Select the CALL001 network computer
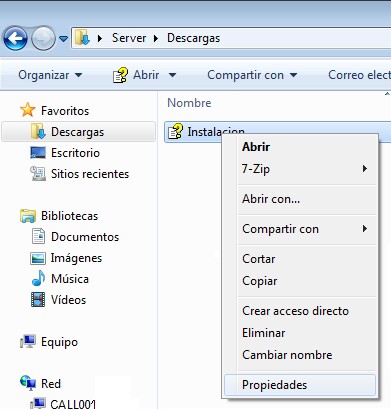Image resolution: width=391 pixels, height=411 pixels. tap(73, 404)
